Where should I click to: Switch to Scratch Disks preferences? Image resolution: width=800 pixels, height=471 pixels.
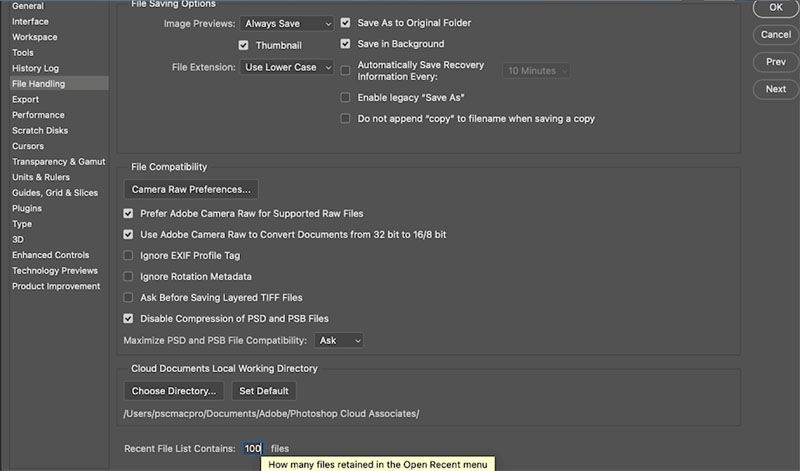coord(40,131)
